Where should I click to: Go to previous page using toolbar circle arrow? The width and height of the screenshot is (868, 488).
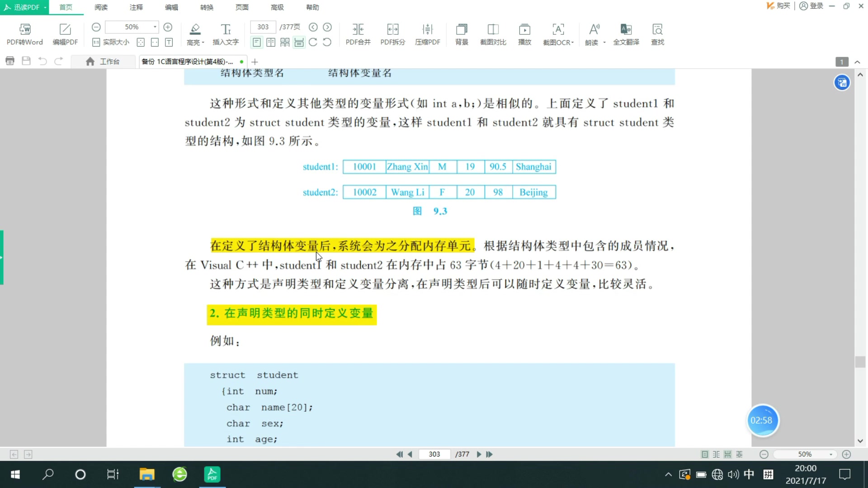tap(313, 27)
